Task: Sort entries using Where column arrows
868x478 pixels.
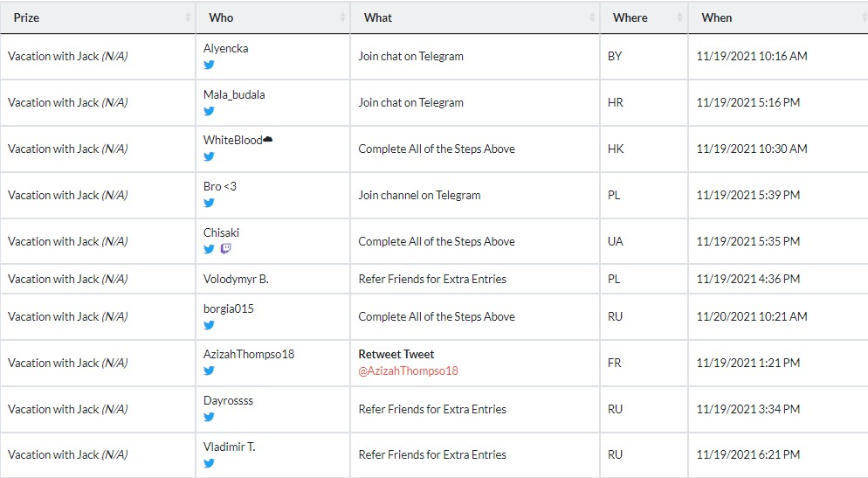Action: pyautogui.click(x=679, y=17)
